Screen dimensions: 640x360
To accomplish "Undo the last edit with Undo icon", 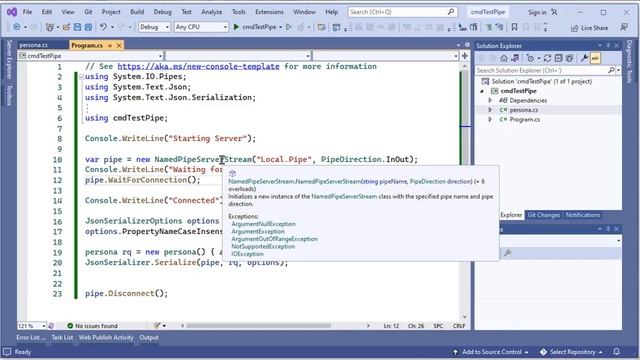I will pyautogui.click(x=103, y=27).
